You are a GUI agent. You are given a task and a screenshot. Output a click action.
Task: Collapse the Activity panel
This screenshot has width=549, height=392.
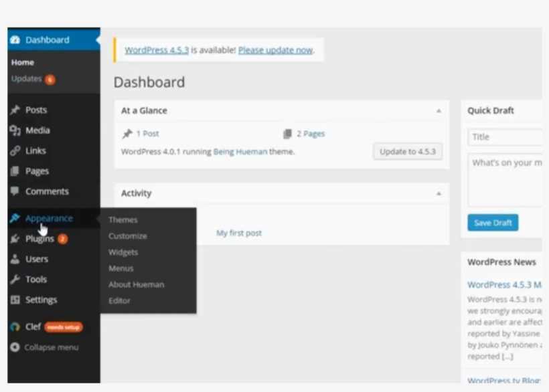(x=439, y=193)
